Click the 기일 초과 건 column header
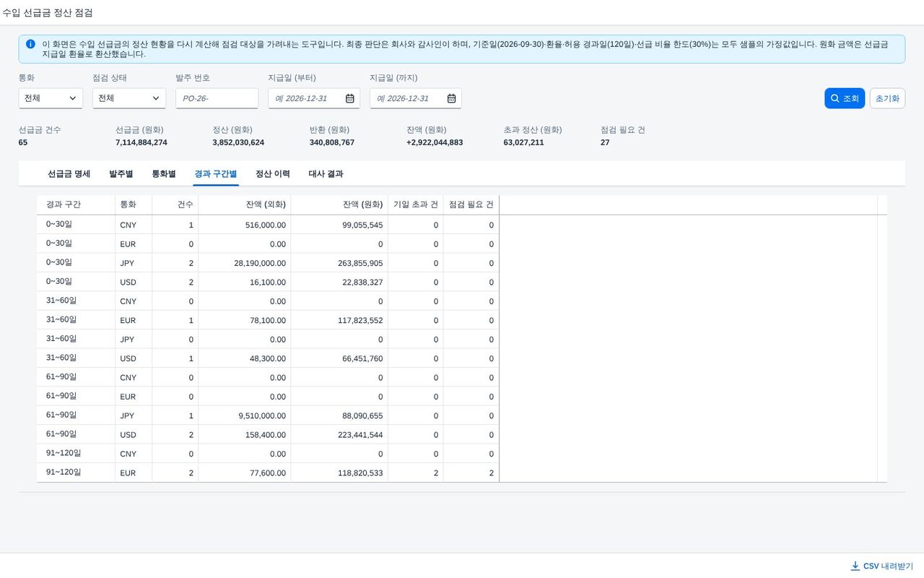Screen dimensions: 924x578 click(416, 204)
